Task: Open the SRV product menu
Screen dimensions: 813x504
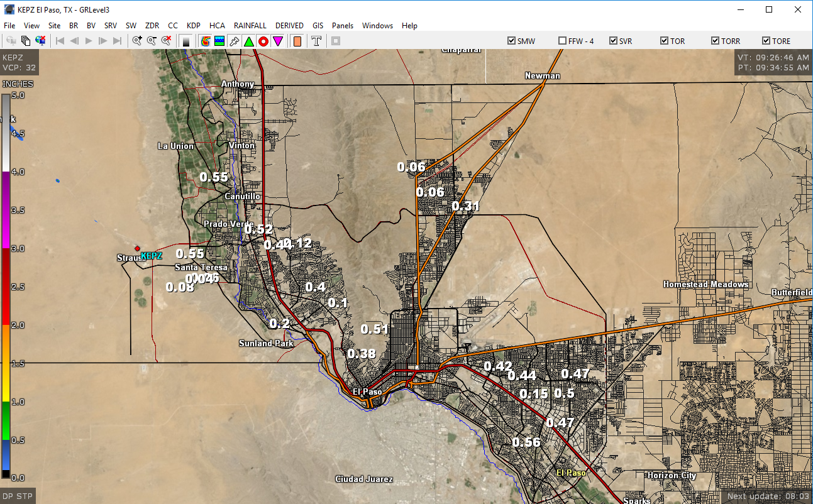Action: point(111,26)
